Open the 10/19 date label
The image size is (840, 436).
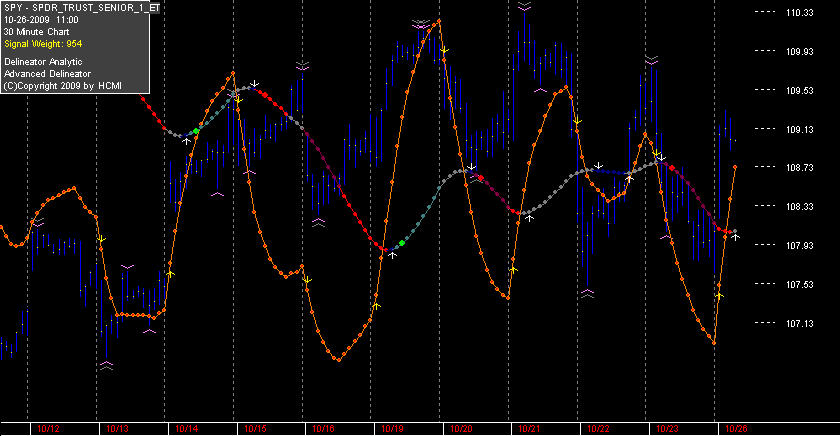392,429
